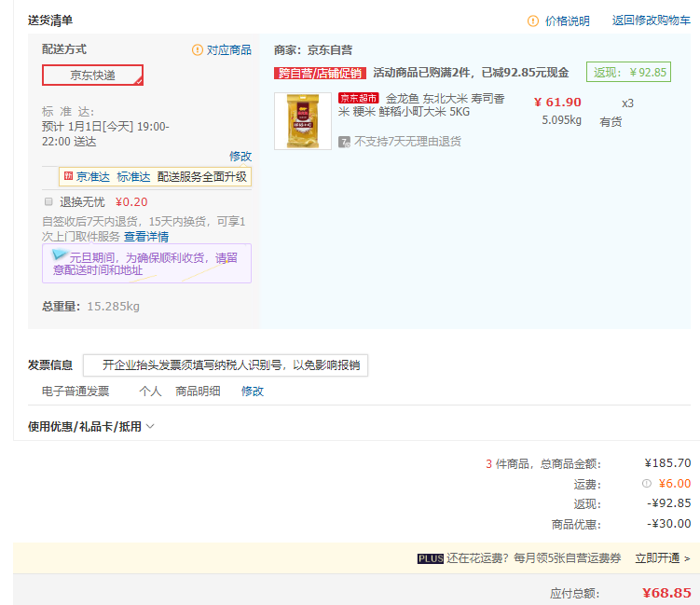Open the 价格说明 link
Image resolution: width=700 pixels, height=605 pixels.
point(567,21)
